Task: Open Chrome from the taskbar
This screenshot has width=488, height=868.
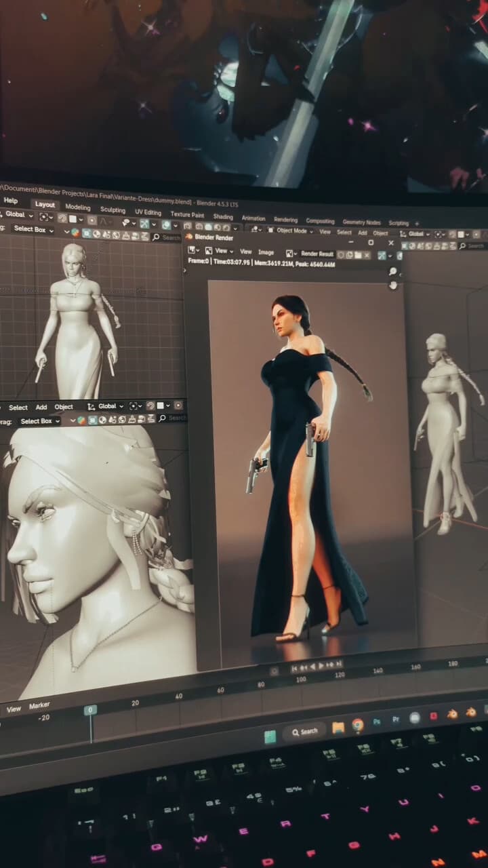Action: (x=358, y=725)
